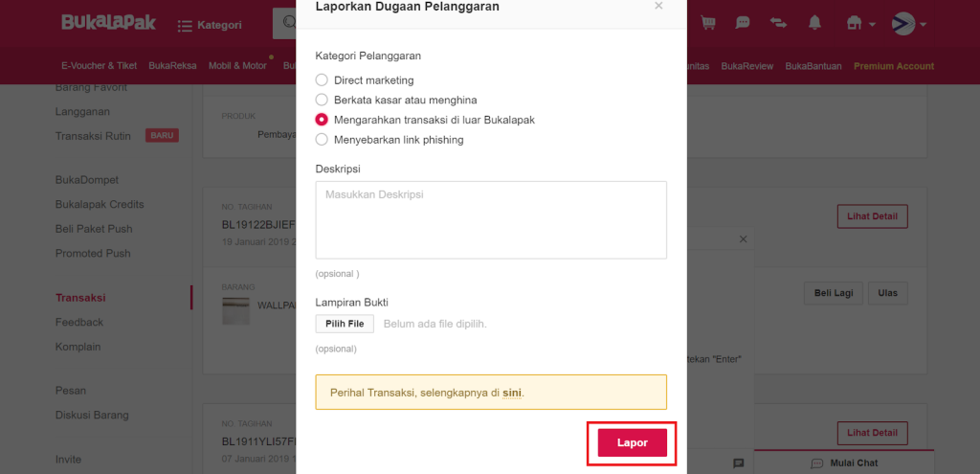
Task: Open Transaksi in the left sidebar
Action: [80, 298]
